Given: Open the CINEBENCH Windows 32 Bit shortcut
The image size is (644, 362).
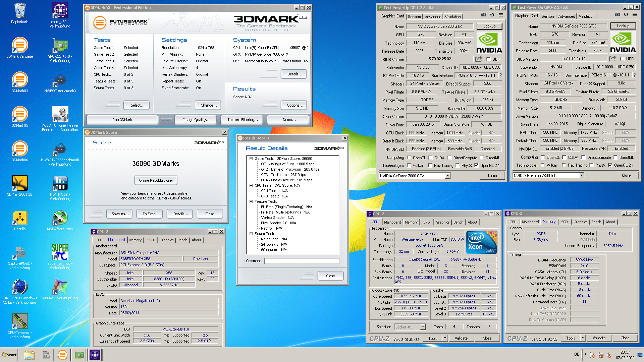Looking at the screenshot, I should click(x=20, y=291).
